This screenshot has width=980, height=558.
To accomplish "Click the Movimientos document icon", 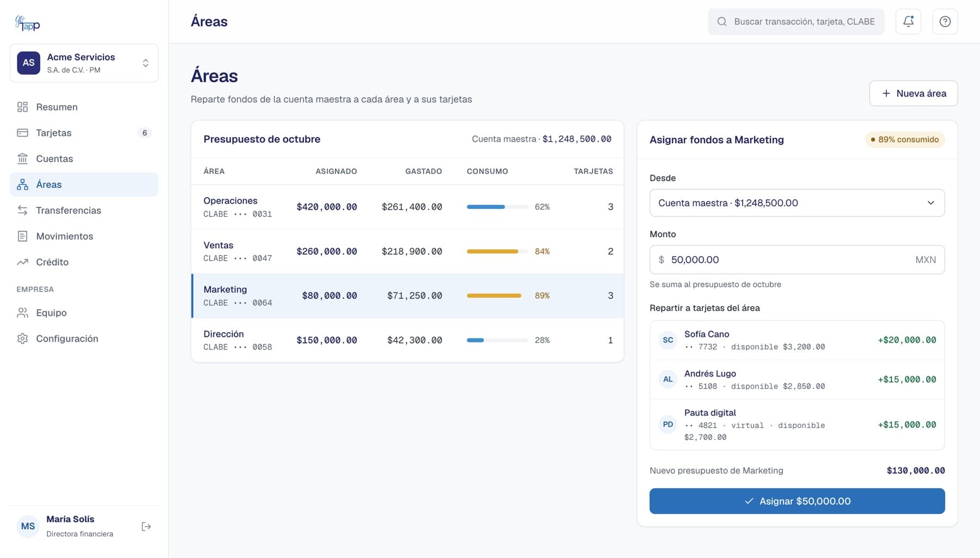I will coord(22,236).
